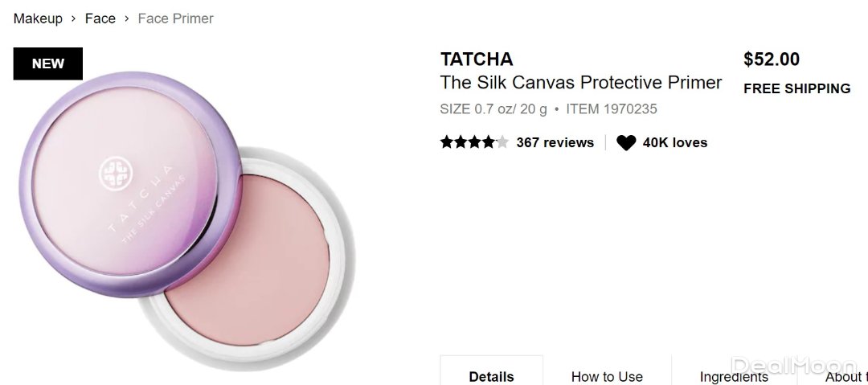868x385 pixels.
Task: Click the heart loves icon
Action: point(626,143)
